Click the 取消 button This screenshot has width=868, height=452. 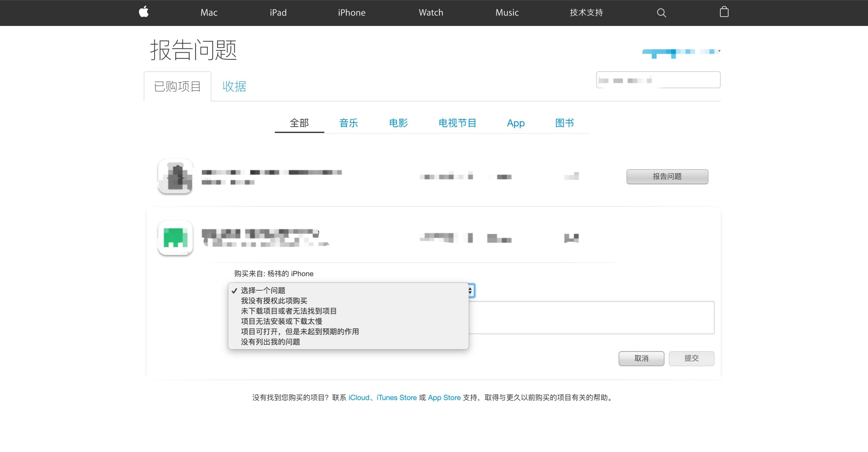click(x=641, y=358)
